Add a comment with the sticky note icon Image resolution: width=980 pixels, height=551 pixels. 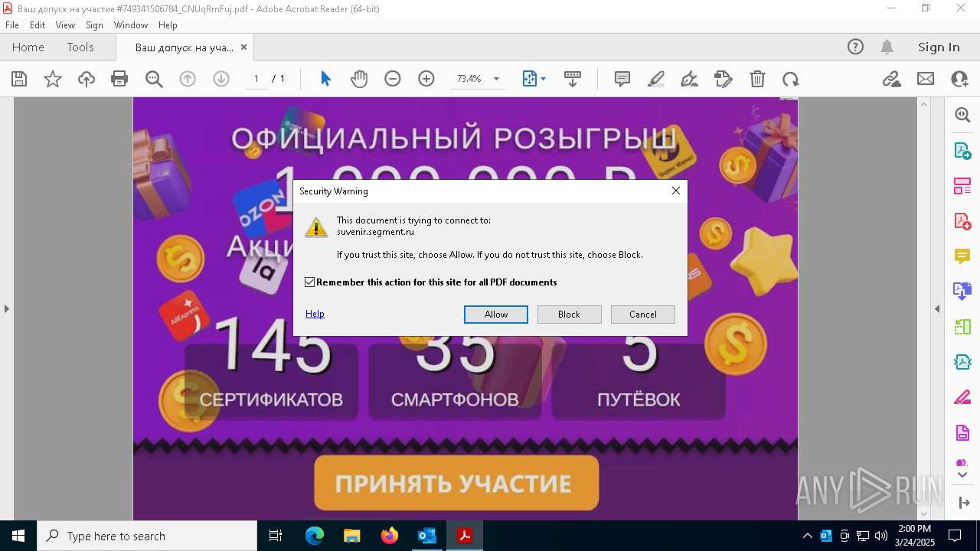[x=622, y=79]
